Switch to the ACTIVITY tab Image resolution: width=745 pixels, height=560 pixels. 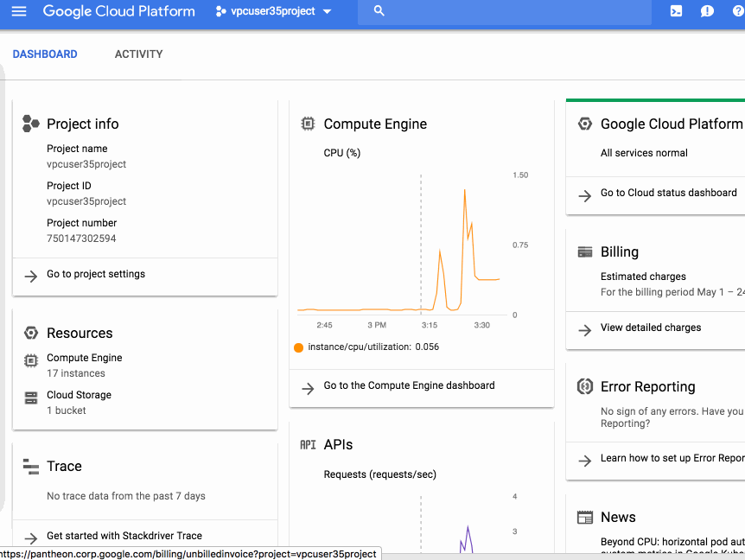138,54
